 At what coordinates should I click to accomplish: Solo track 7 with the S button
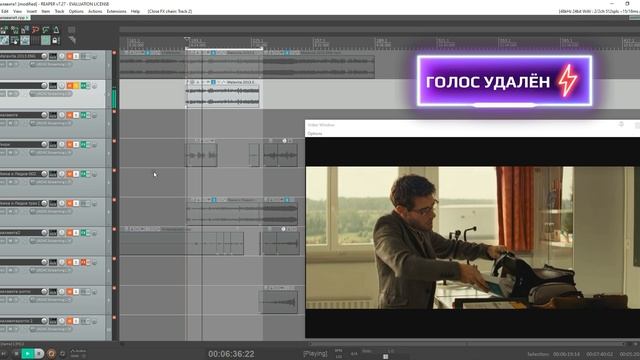[x=76, y=233]
